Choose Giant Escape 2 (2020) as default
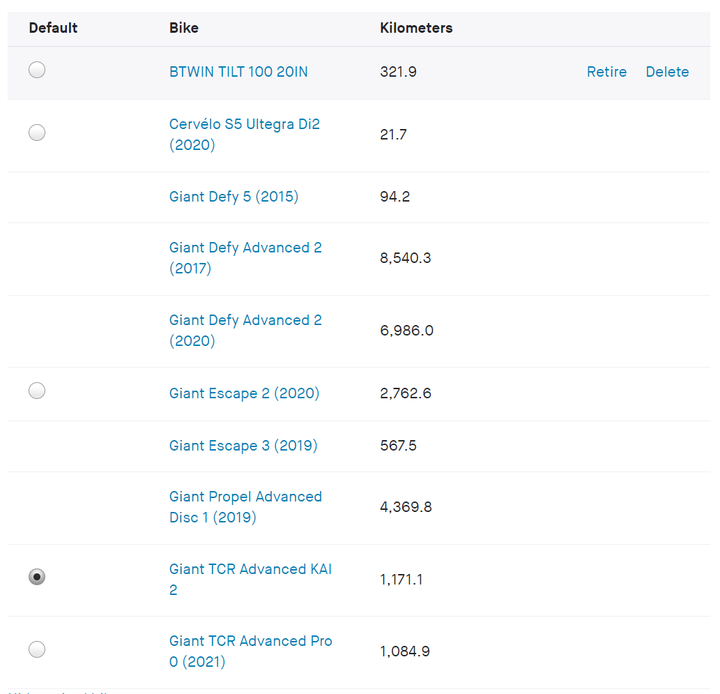This screenshot has width=720, height=694. click(37, 391)
